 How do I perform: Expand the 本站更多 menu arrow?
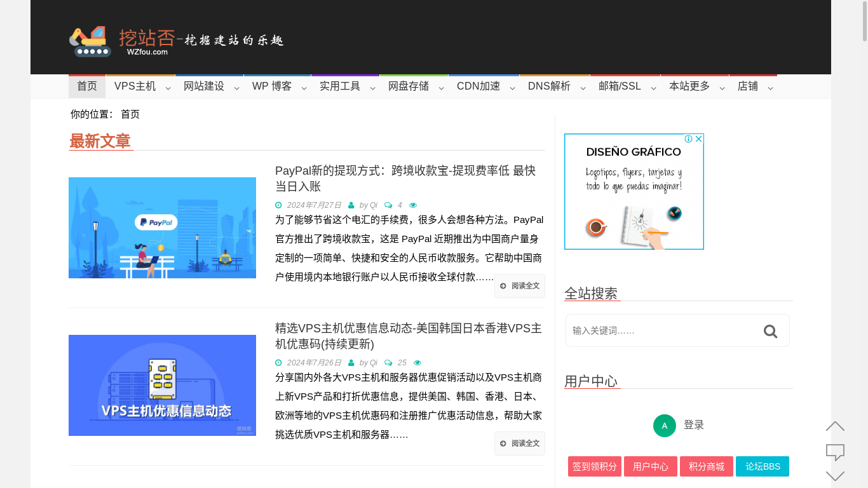[722, 88]
